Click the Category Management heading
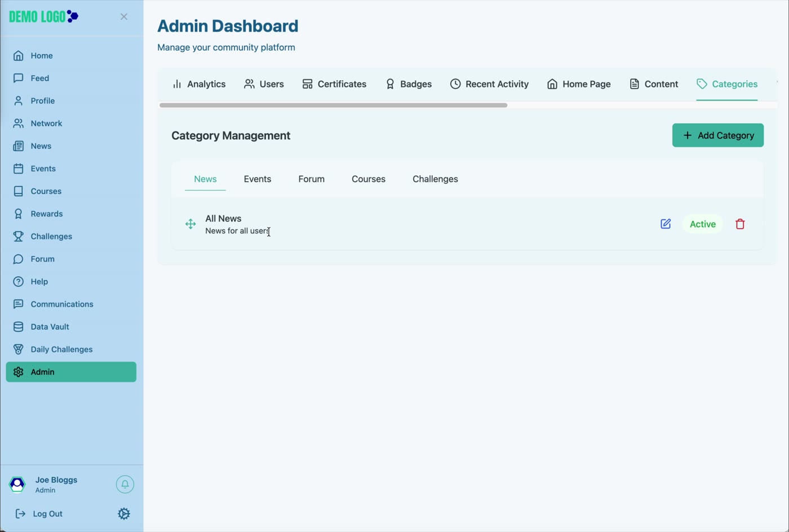 click(x=231, y=136)
